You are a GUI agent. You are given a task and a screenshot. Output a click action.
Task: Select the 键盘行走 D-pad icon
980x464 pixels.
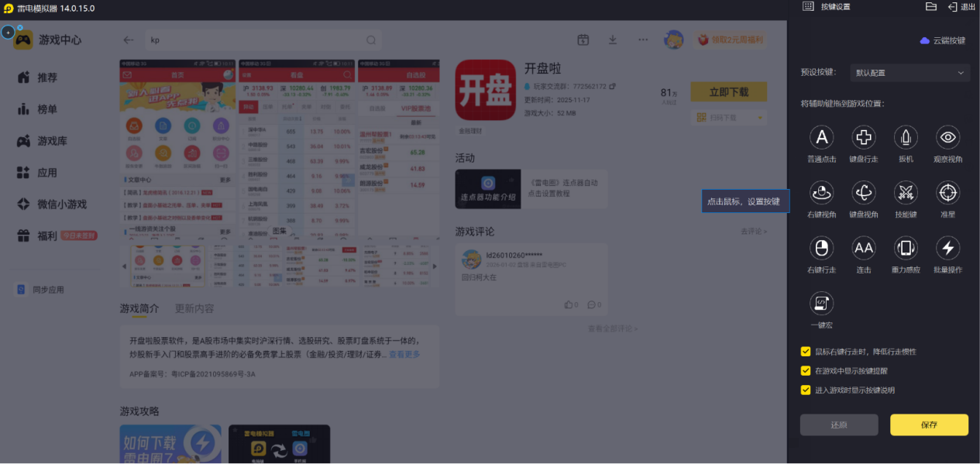[864, 138]
